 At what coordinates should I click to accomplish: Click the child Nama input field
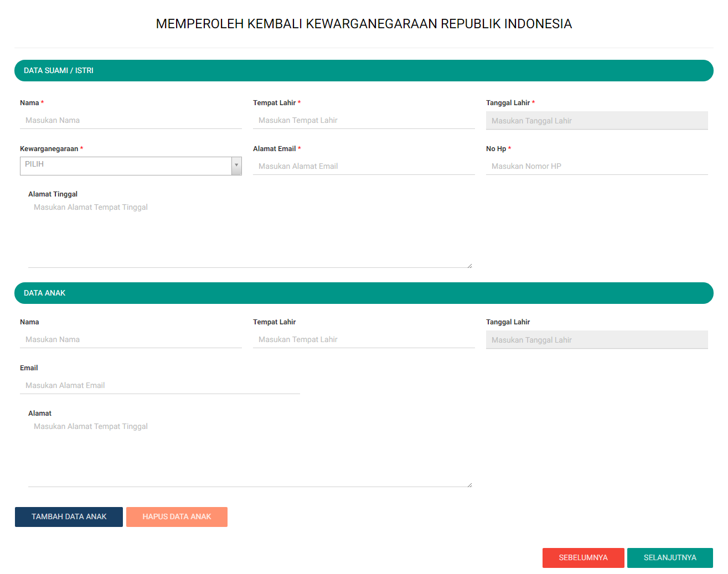click(131, 339)
